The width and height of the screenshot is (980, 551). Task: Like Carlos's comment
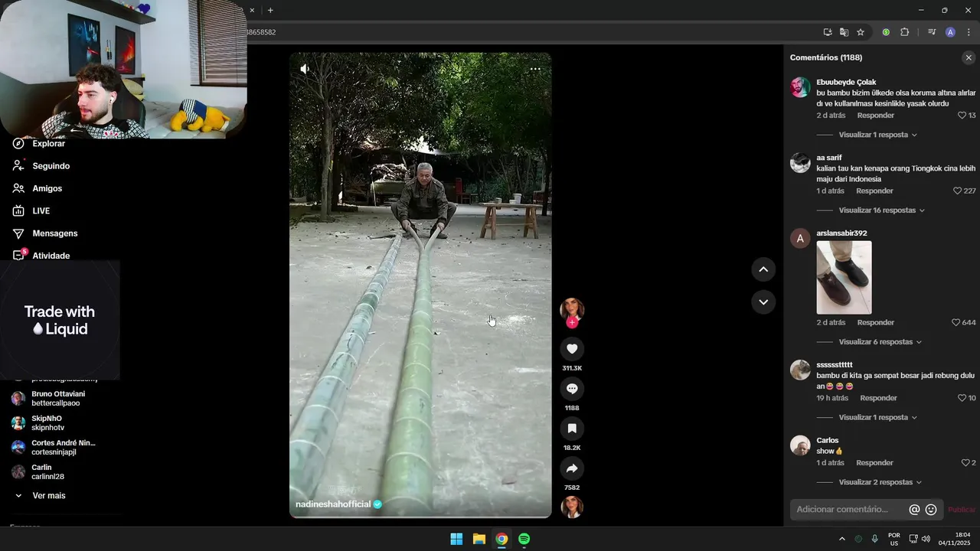(965, 463)
